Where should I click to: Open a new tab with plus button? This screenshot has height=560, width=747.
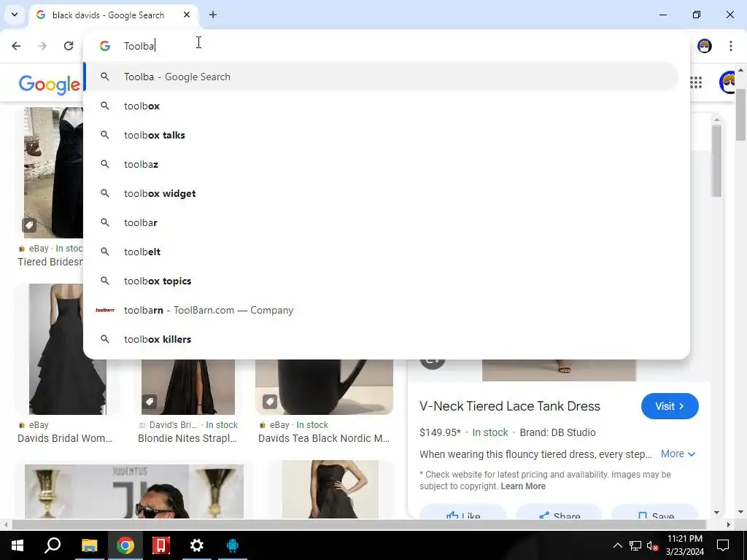pyautogui.click(x=213, y=15)
